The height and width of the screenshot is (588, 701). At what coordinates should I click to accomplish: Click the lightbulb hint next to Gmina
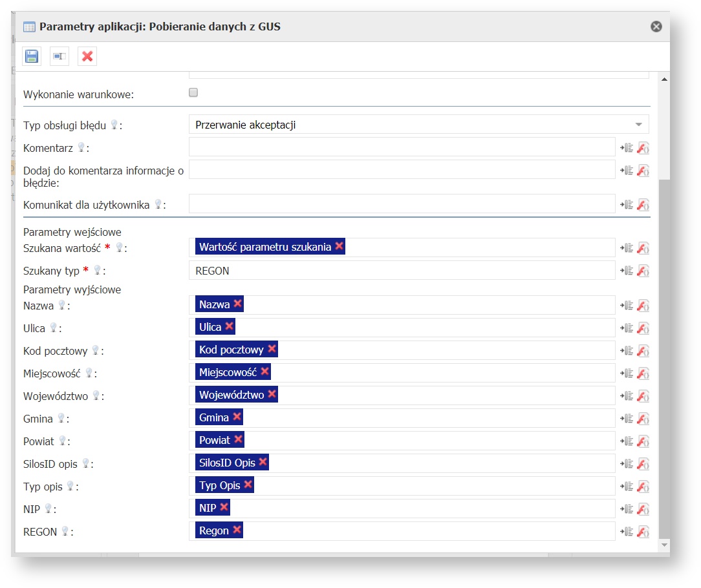point(62,419)
